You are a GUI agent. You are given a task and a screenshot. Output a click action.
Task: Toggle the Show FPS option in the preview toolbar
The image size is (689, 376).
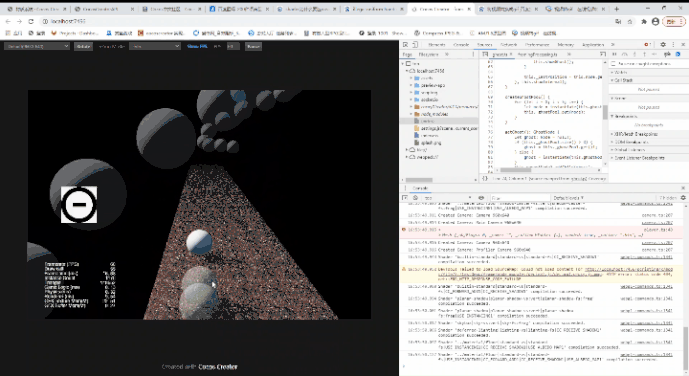[197, 46]
